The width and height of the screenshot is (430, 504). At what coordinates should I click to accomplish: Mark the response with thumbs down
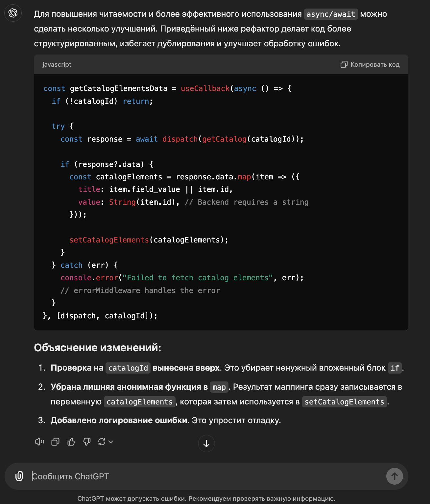pyautogui.click(x=87, y=442)
